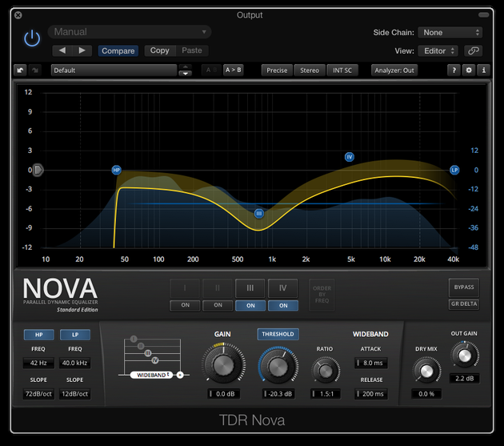Viewport: 504px width, 446px height.
Task: Open the help question mark icon
Action: 454,70
